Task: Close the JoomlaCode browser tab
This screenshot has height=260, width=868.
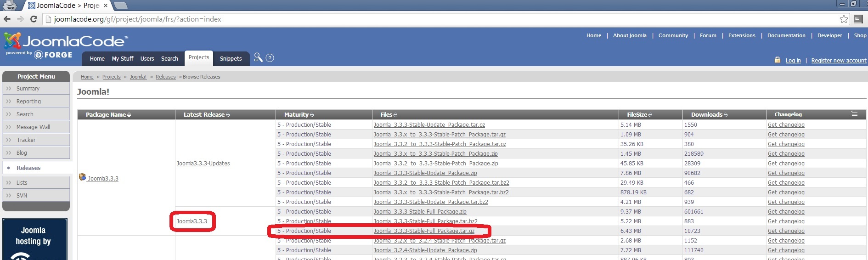Action: 106,6
